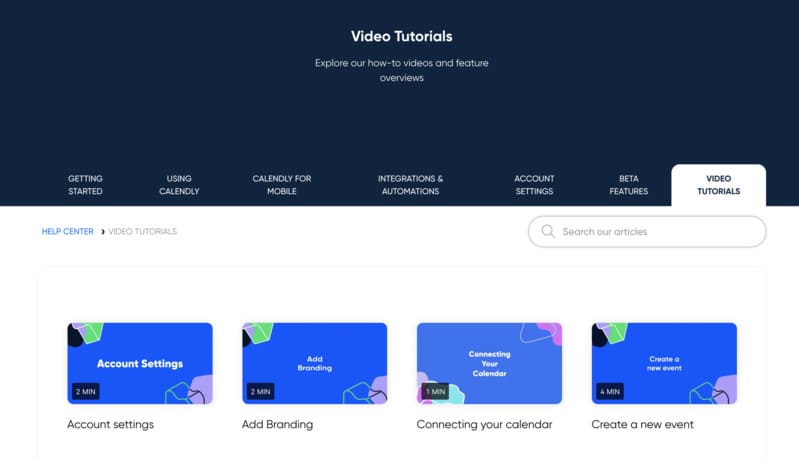This screenshot has width=799, height=459.
Task: Click the Video Tutorials breadcrumb text
Action: pyautogui.click(x=143, y=231)
